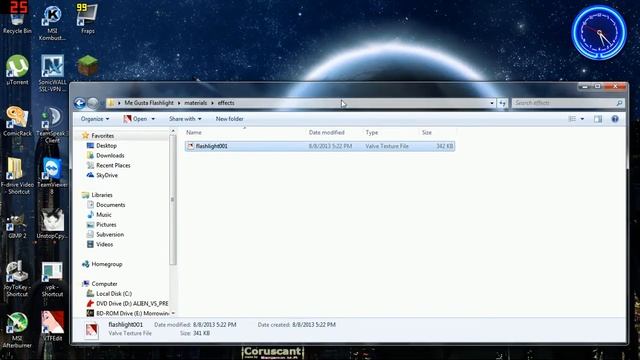This screenshot has width=640, height=360.
Task: Open Local Disk (C:)
Action: [x=113, y=293]
